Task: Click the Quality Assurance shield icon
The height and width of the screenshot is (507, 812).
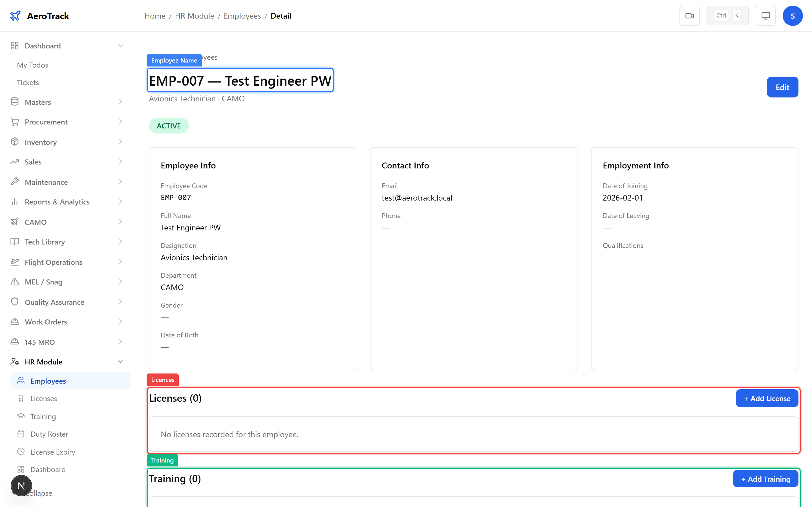Action: point(14,302)
